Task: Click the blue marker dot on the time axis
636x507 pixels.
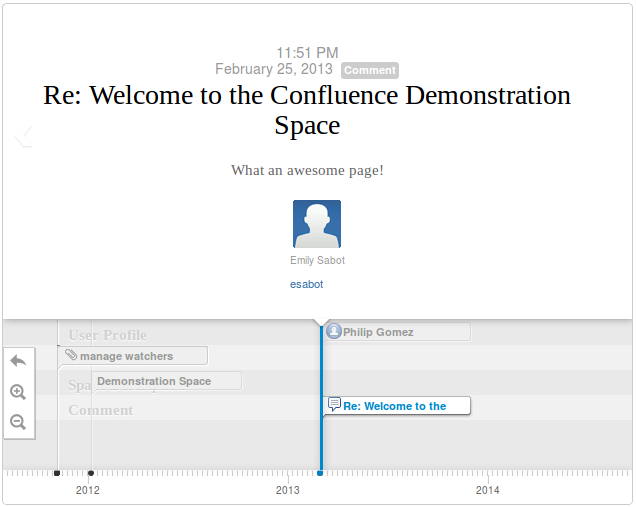Action: coord(320,473)
